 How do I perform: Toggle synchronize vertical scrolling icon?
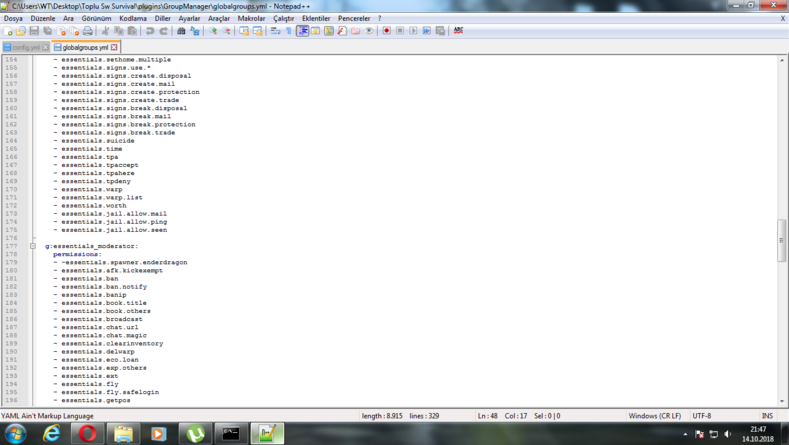[244, 31]
